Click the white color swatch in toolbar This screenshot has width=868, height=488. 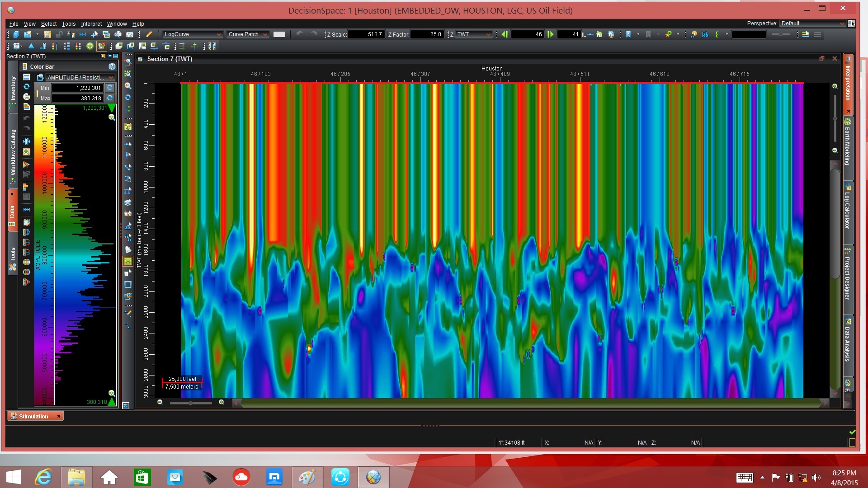[x=279, y=34]
